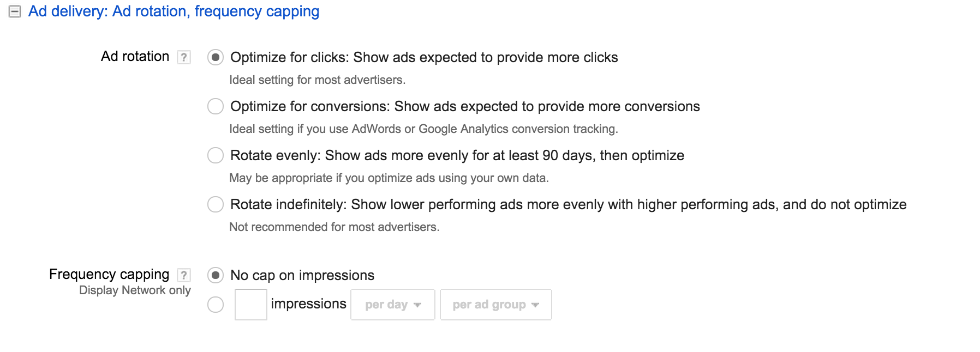Show help for Frequency capping

[x=184, y=275]
